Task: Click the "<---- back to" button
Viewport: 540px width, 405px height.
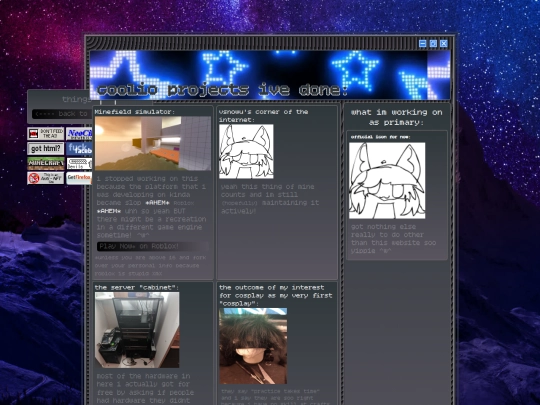Action: [x=61, y=114]
